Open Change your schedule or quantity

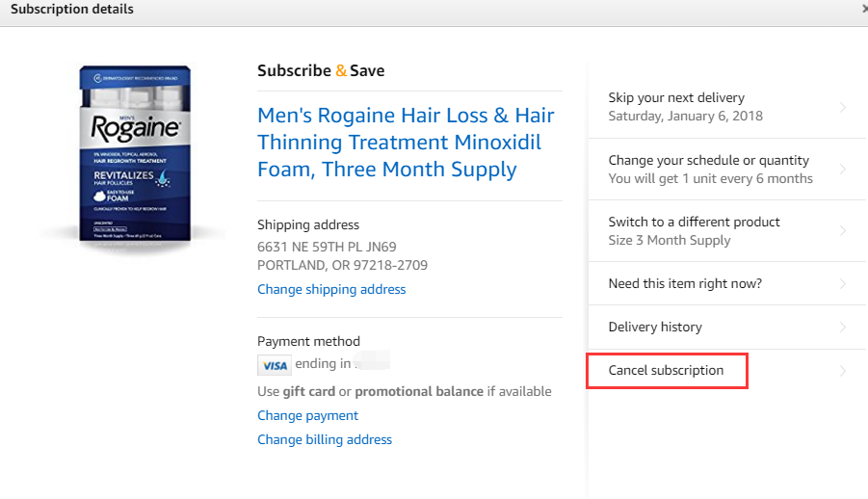pyautogui.click(x=727, y=170)
